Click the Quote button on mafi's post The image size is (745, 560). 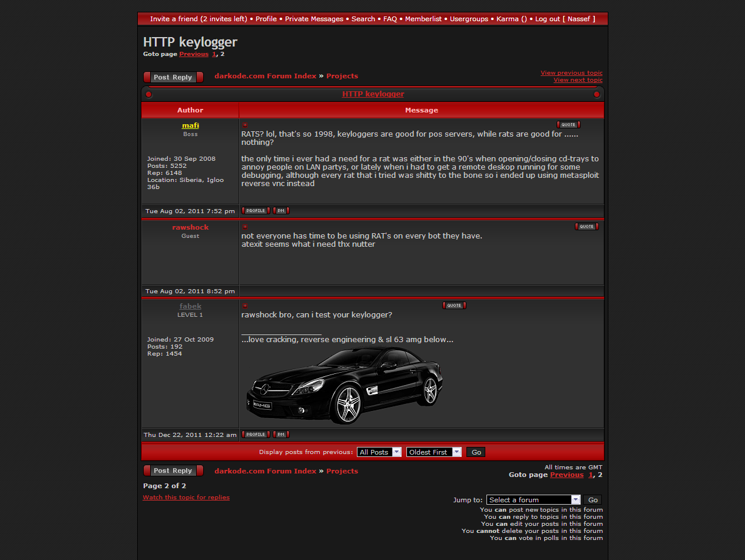click(x=568, y=125)
